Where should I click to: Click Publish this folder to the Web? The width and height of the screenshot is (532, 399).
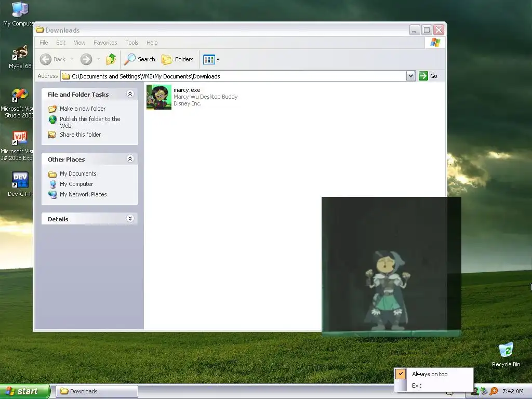[x=90, y=122]
